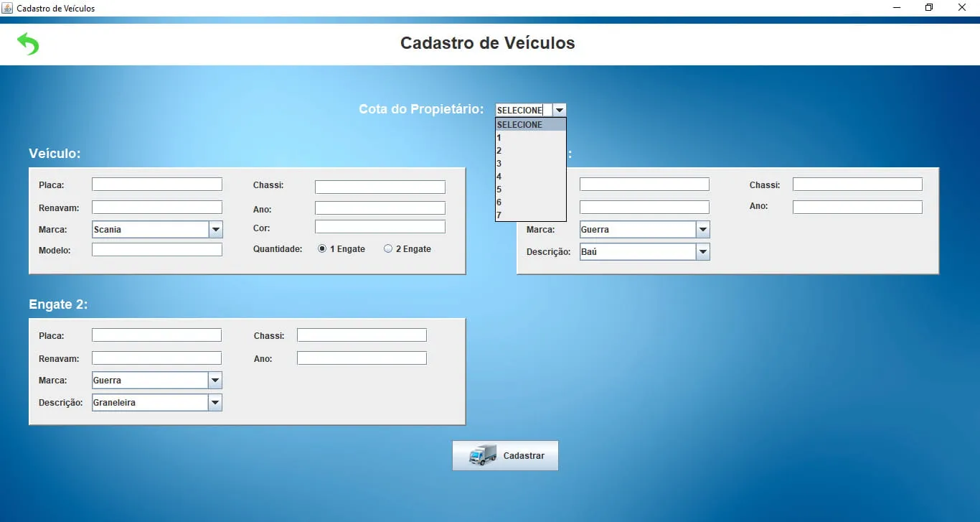Close the Cadastro de Veículos window
The width and height of the screenshot is (980, 522).
[x=962, y=8]
